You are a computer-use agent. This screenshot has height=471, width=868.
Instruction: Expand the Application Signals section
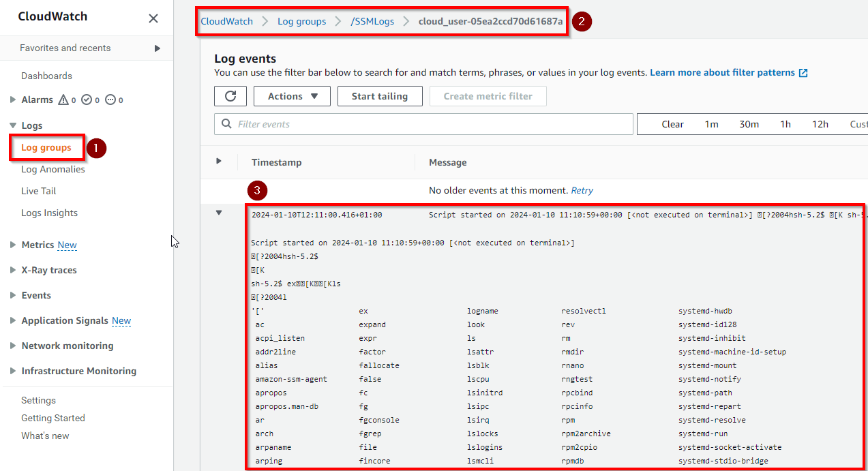(x=13, y=320)
